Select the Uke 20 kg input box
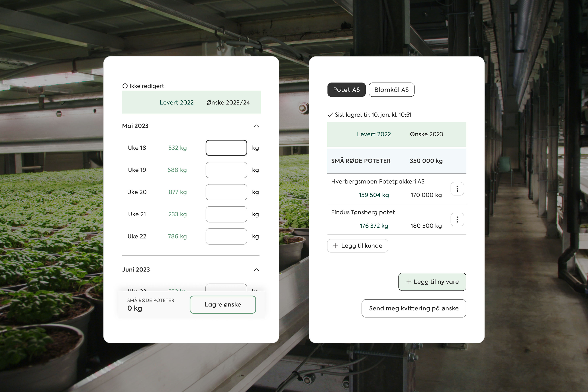Image resolution: width=588 pixels, height=392 pixels. pyautogui.click(x=226, y=192)
